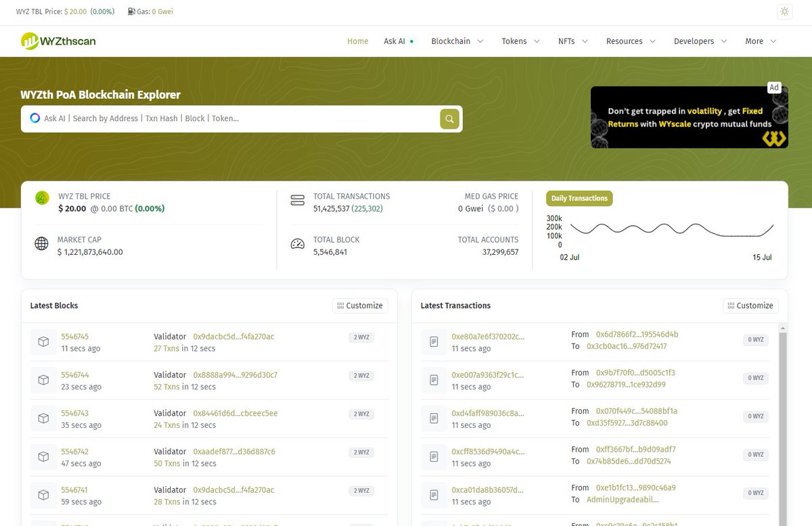812x526 pixels.
Task: Open the Ask AI menu item
Action: pyautogui.click(x=399, y=41)
